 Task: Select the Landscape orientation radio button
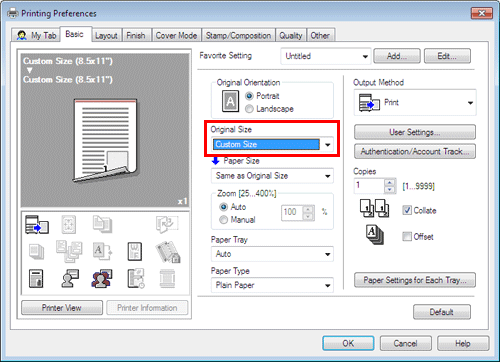[x=249, y=109]
